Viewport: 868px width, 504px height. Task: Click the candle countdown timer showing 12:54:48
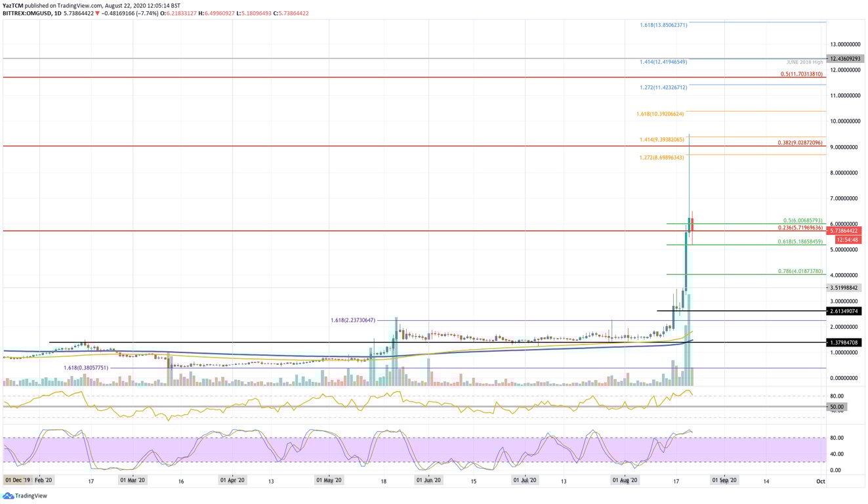point(846,240)
